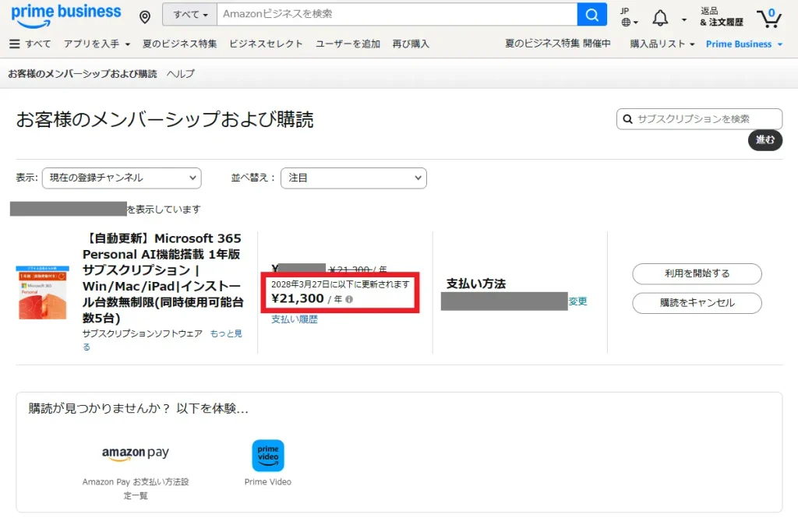Open Amazon Pay お支払い方法設定一覧 text link
The height and width of the screenshot is (532, 798).
[136, 488]
